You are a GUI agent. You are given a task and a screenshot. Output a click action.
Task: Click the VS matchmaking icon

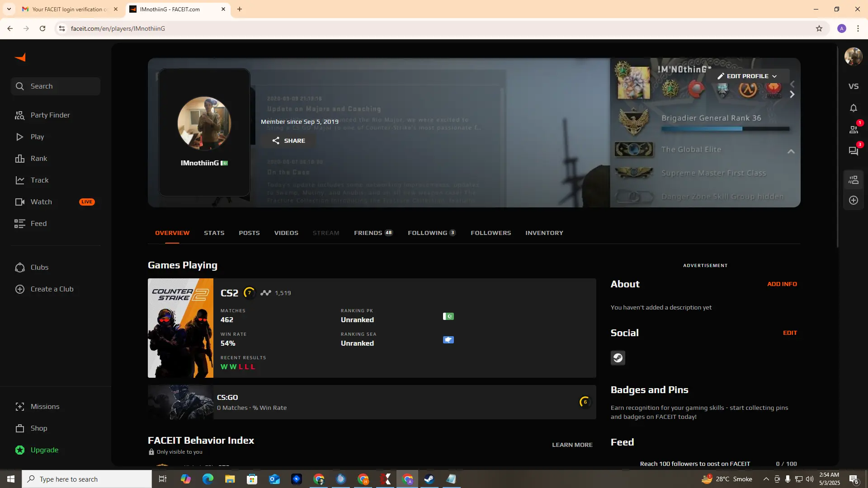click(853, 86)
